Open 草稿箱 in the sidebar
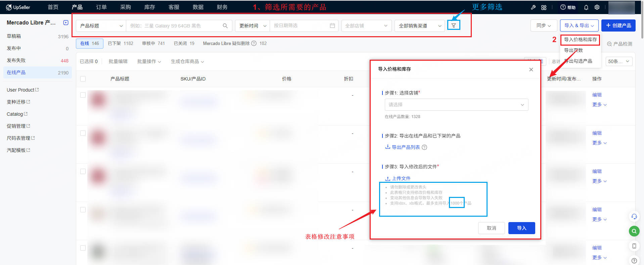This screenshot has width=644, height=265. (38, 36)
